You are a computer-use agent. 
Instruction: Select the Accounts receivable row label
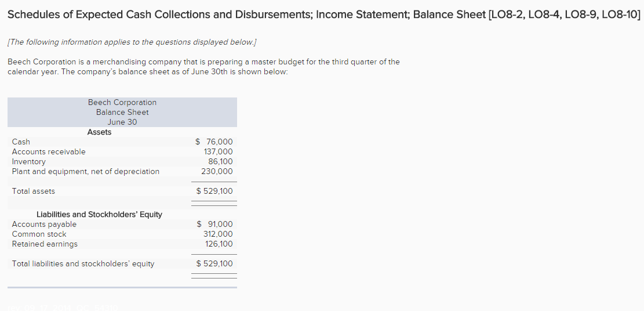49,151
